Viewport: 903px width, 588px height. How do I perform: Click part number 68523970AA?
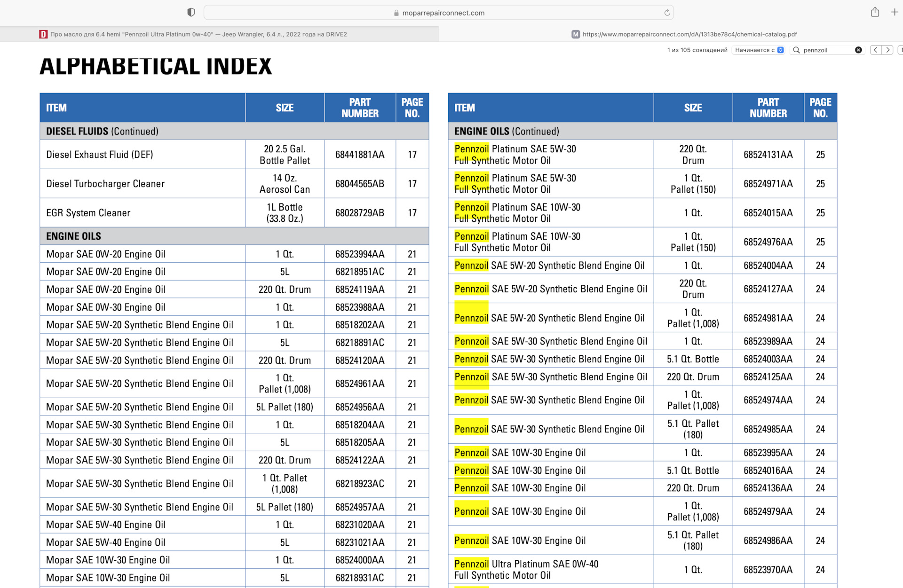tap(768, 570)
